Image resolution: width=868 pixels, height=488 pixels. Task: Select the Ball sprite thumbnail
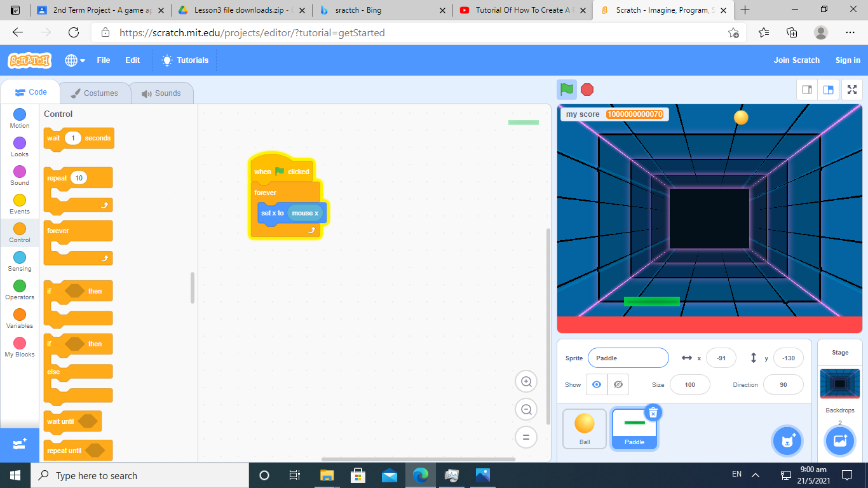[x=585, y=428]
